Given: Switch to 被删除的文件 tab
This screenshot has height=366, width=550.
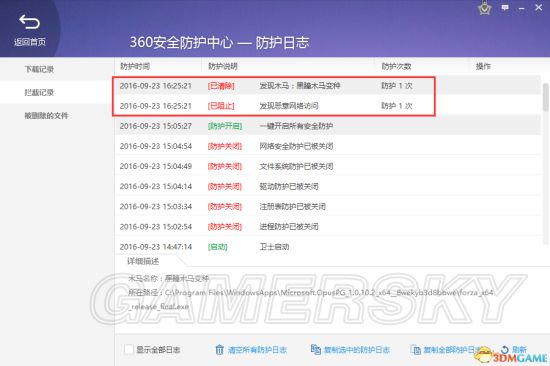Looking at the screenshot, I should click(x=46, y=115).
